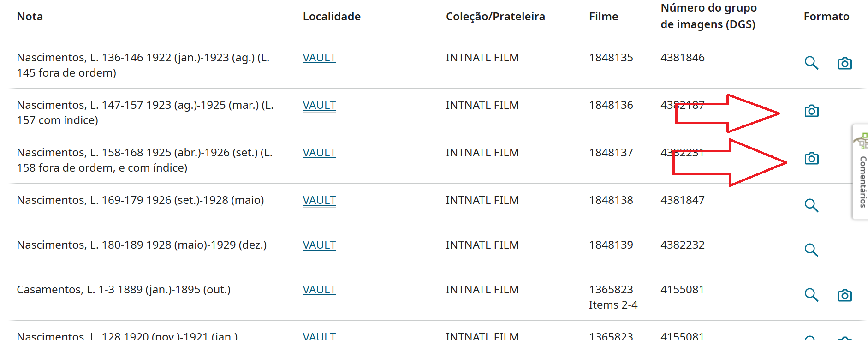This screenshot has width=868, height=340.
Task: Open VAULT link for Nascimentos L. 169-179
Action: (x=319, y=200)
